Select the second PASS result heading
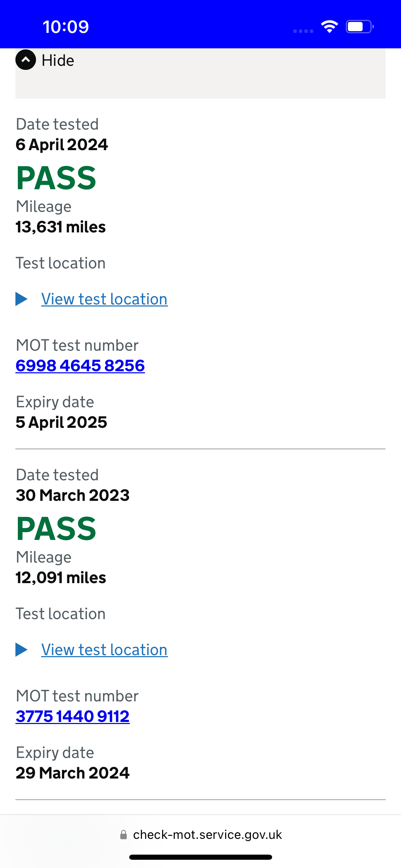 pyautogui.click(x=56, y=529)
